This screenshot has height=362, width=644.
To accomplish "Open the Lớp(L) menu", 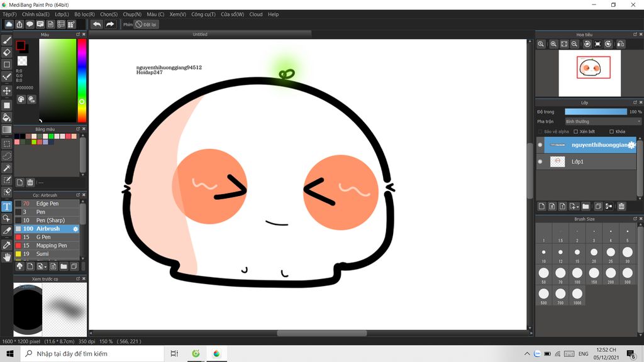I will tap(62, 14).
